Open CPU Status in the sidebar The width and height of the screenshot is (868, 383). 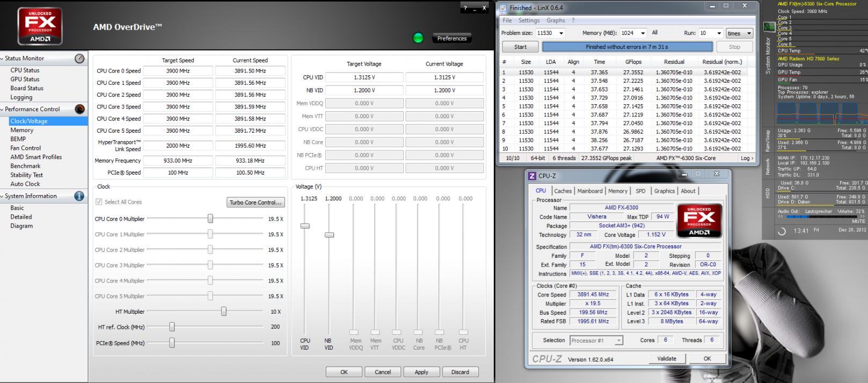tap(25, 70)
